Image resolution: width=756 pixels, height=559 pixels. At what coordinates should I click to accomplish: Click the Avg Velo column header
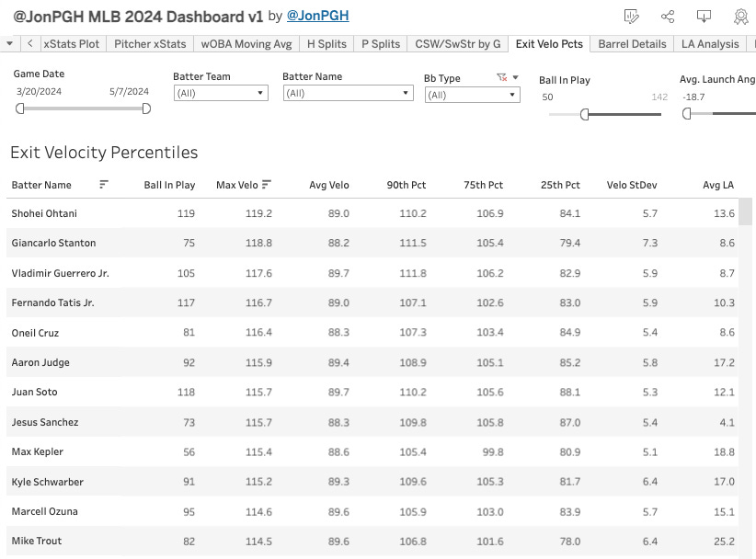point(329,185)
